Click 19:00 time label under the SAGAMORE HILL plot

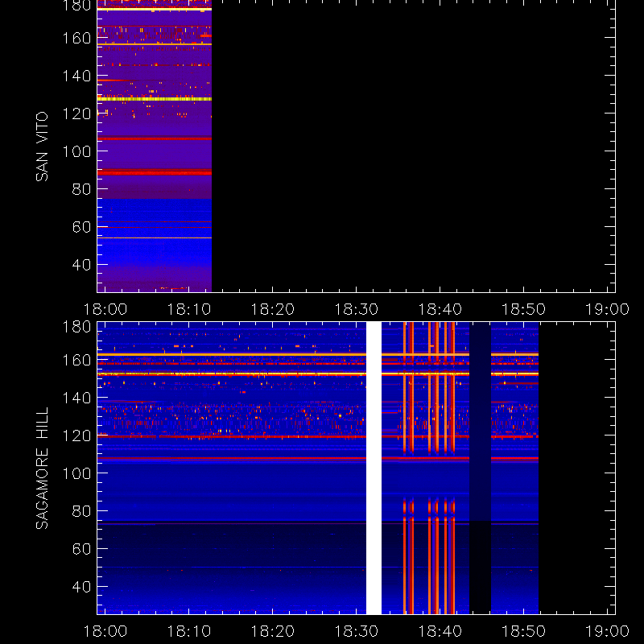[x=608, y=631]
